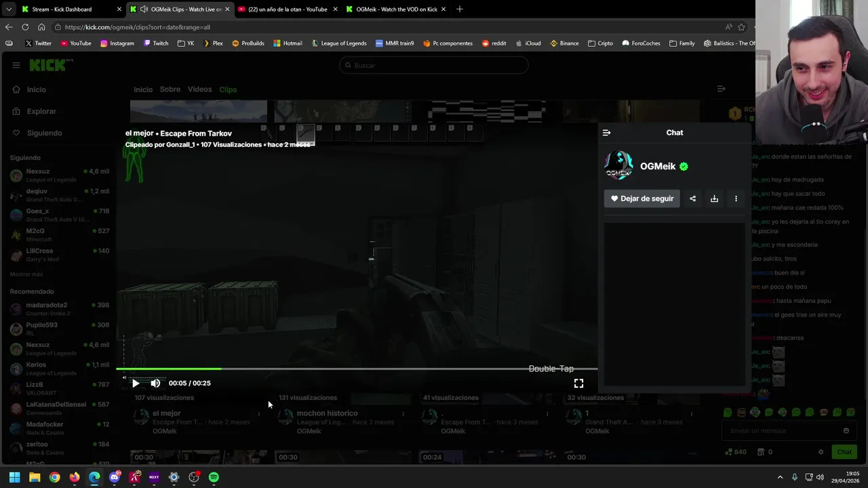Click 'el mejor' clip card title

pyautogui.click(x=167, y=413)
